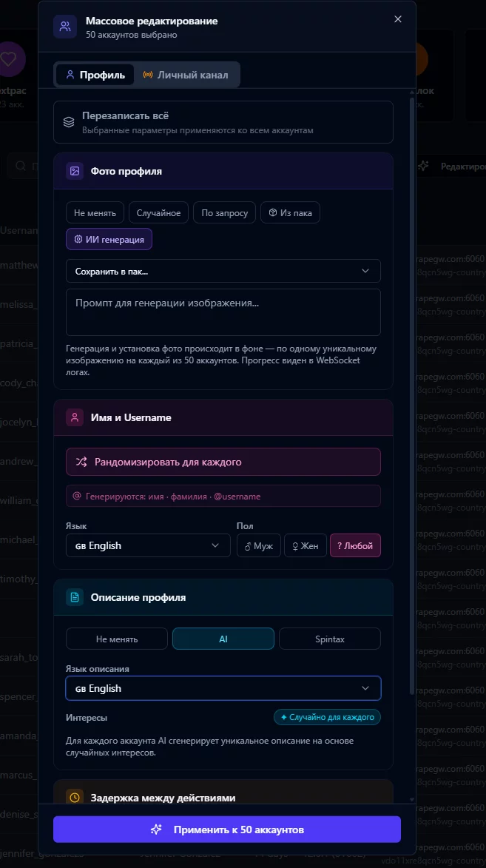Screen dimensions: 486x868
Task: Choose the Spintax description mode
Action: coord(329,639)
